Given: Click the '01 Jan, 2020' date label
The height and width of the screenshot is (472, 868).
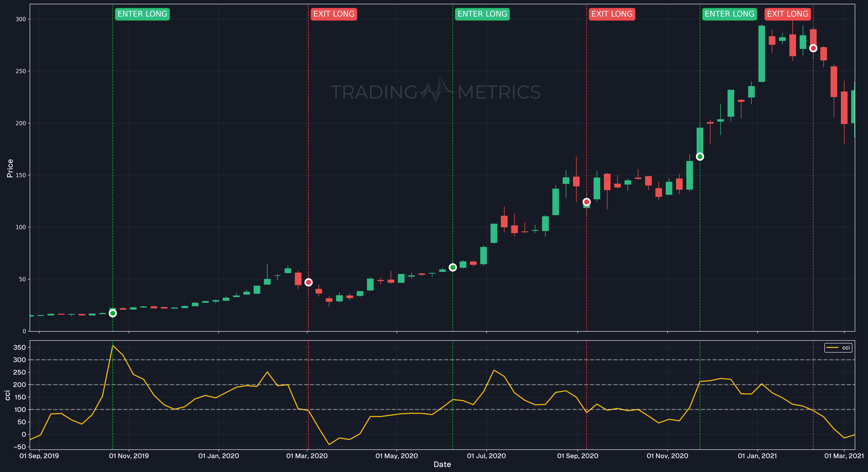Looking at the screenshot, I should (219, 456).
